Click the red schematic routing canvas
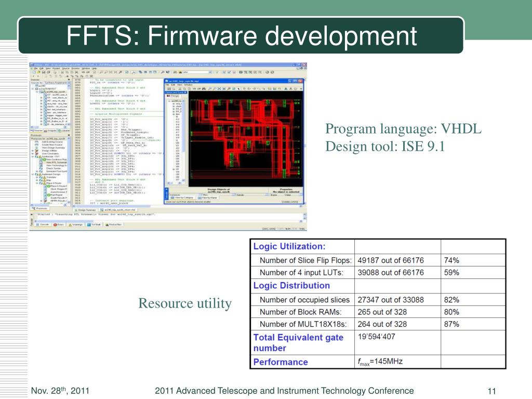532x399 pixels. click(x=245, y=138)
